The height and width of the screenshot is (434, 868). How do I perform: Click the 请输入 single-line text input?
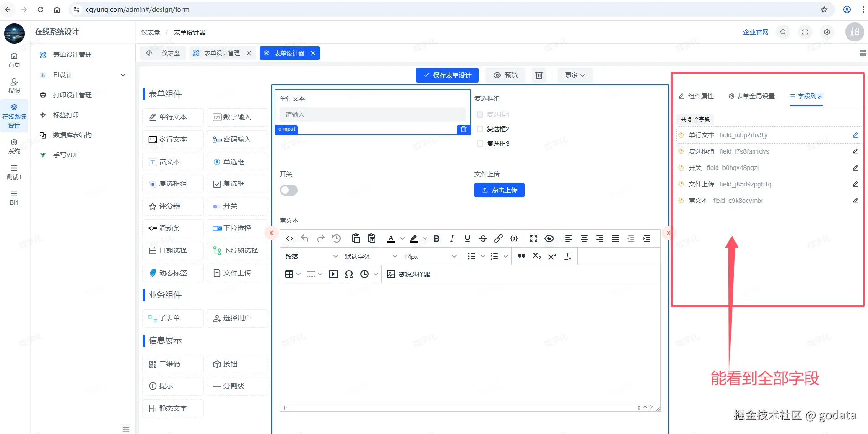pos(373,114)
